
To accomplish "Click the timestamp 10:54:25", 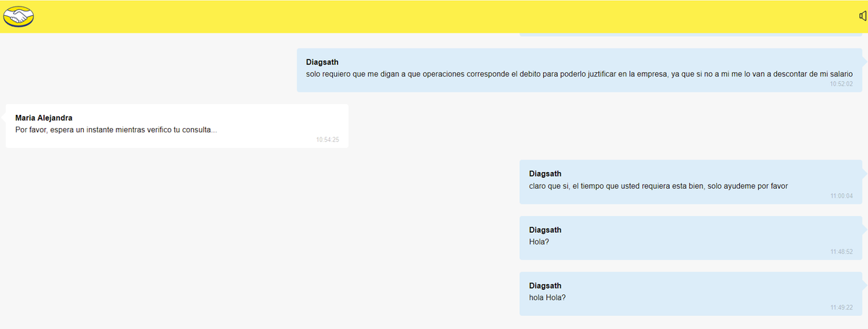I will click(x=328, y=140).
